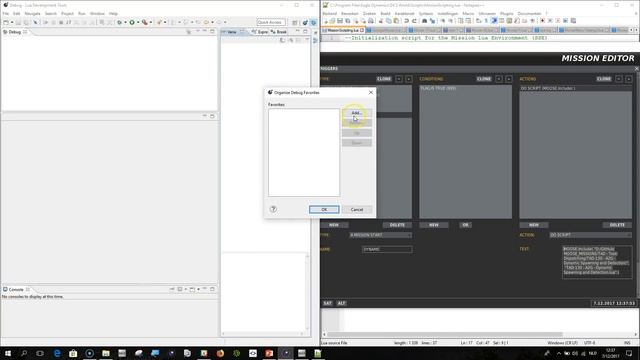Click the trigger NAME input field
The width and height of the screenshot is (640, 360).
(x=387, y=249)
